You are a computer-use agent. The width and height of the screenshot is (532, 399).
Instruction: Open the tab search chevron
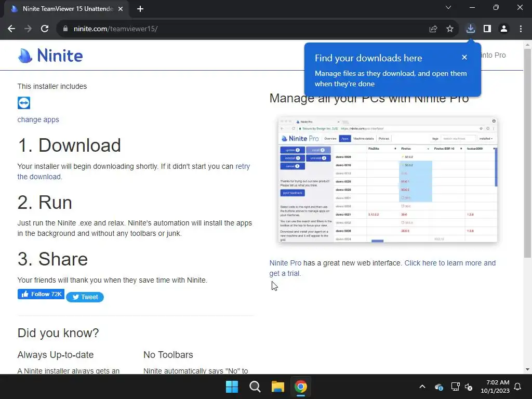coord(448,7)
